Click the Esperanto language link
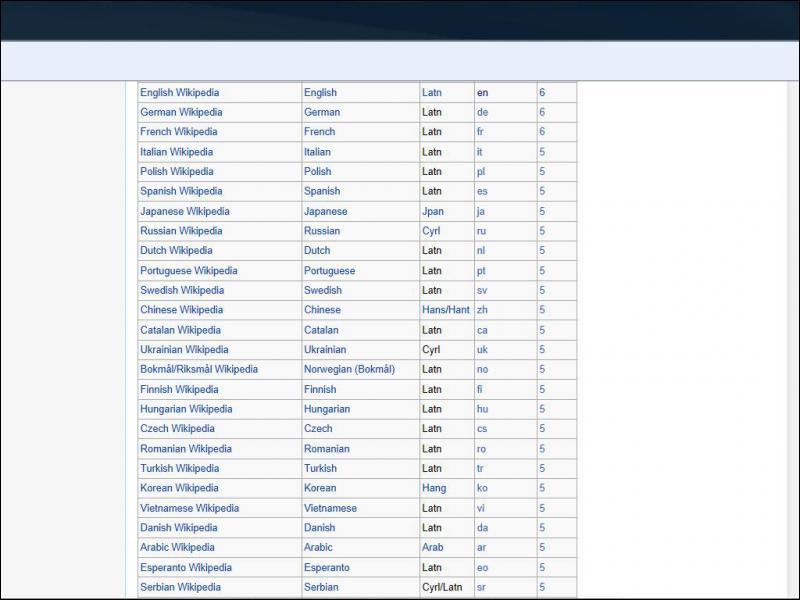Viewport: 800px width, 600px height. tap(327, 567)
